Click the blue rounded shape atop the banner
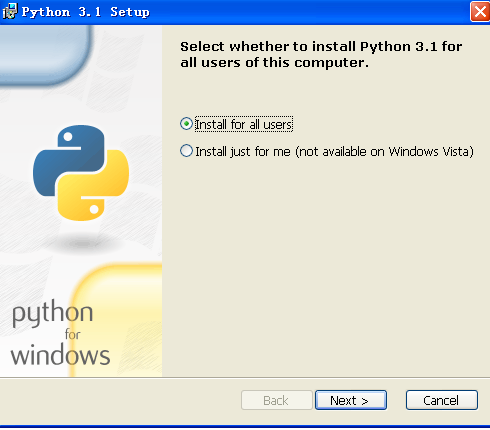Viewport: 490px width, 430px height. (45, 53)
